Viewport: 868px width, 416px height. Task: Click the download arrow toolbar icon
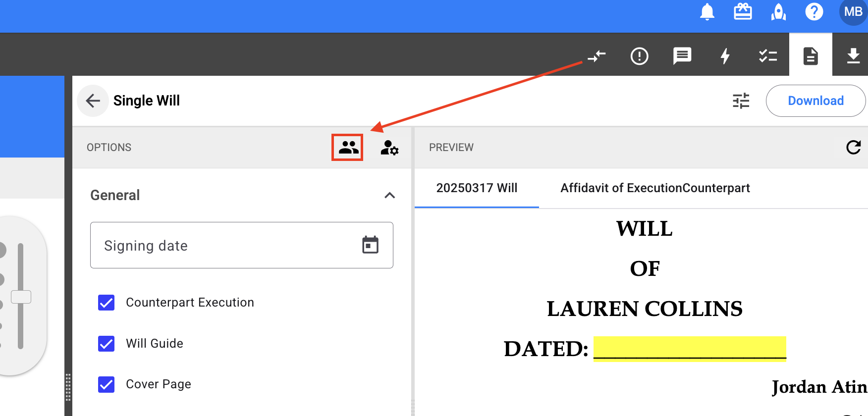[853, 56]
